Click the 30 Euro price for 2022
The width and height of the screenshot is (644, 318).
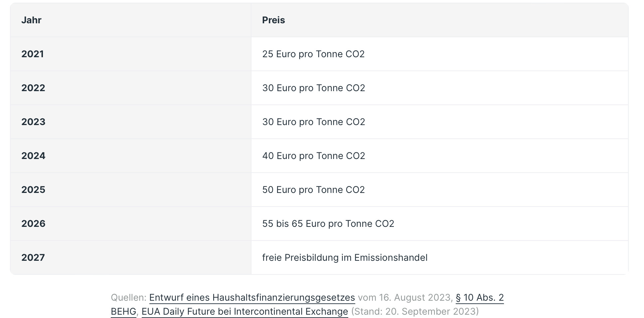314,88
